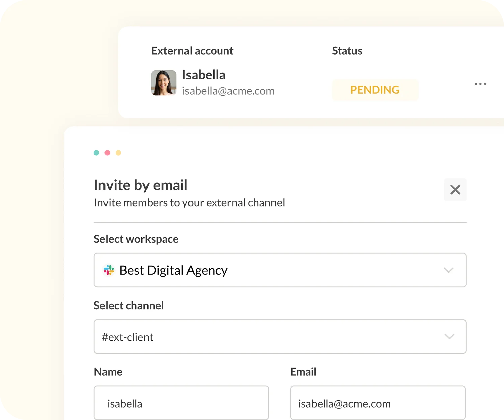
Task: Click the green window dot
Action: coord(96,153)
